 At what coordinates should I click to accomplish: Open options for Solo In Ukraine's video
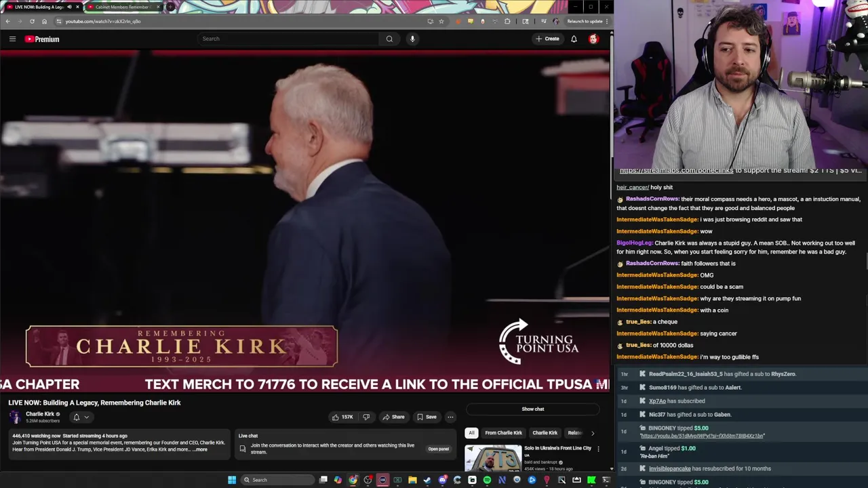[x=598, y=449]
